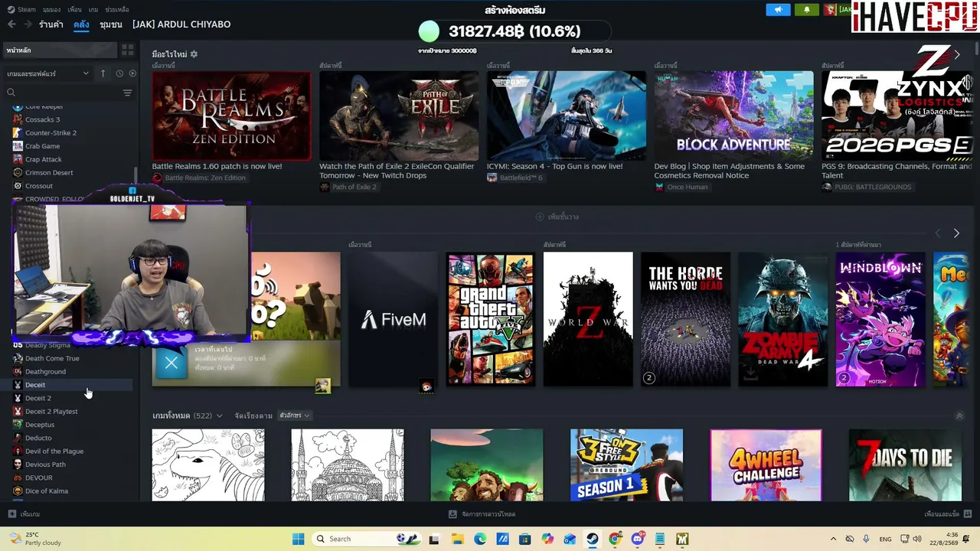This screenshot has width=980, height=551.
Task: Open the ช่วยเหลือ (Help) menu
Action: [116, 9]
